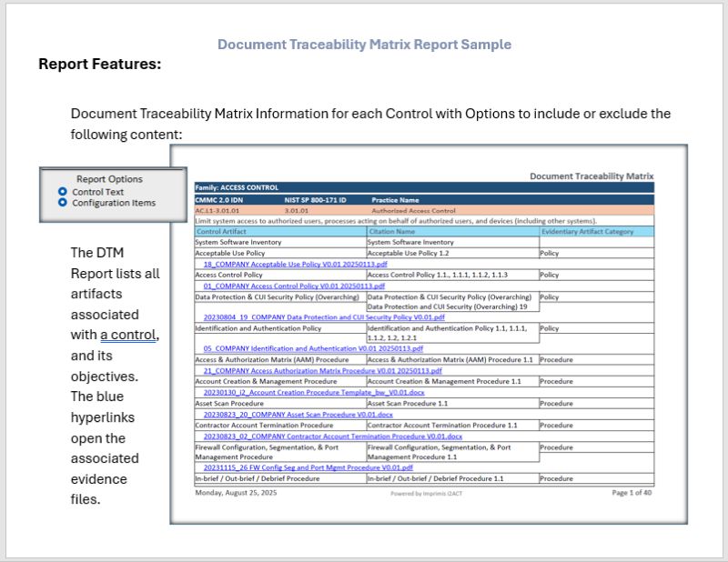
Task: Click the AC.L1-3.01.01 control row
Action: pyautogui.click(x=424, y=211)
